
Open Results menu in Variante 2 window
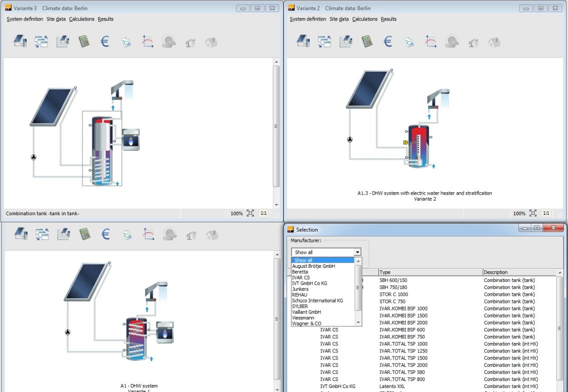pos(389,19)
